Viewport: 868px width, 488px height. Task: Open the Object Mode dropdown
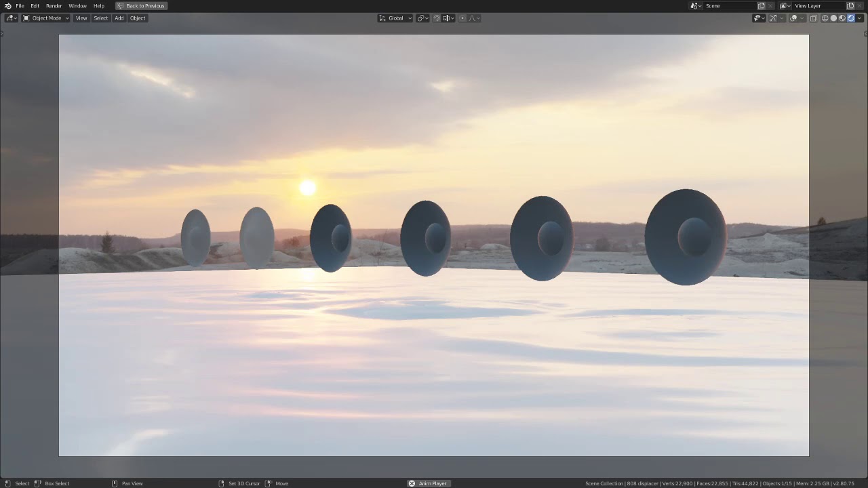coord(46,18)
